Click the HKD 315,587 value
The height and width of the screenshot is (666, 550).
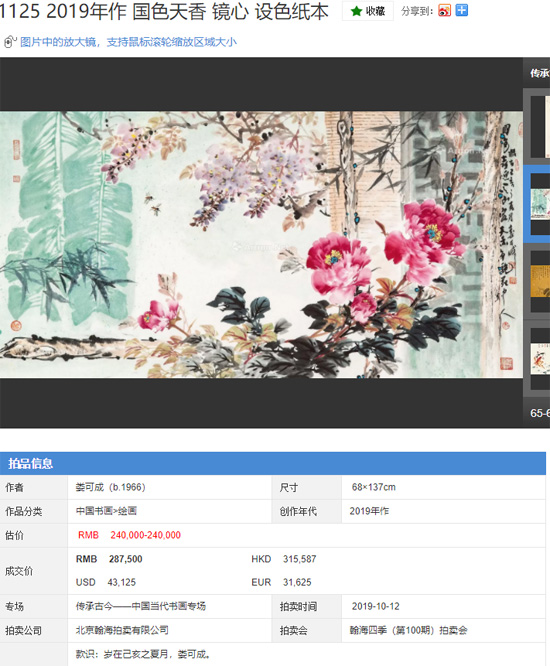(x=284, y=559)
